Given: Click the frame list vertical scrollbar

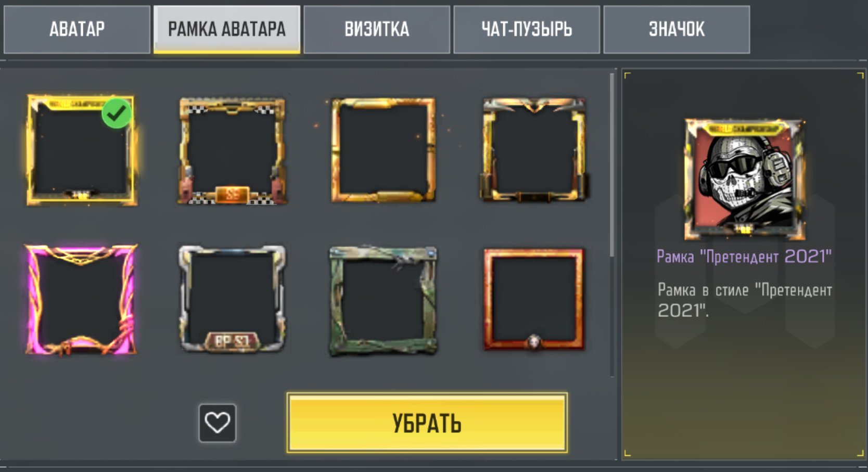Looking at the screenshot, I should click(x=612, y=225).
